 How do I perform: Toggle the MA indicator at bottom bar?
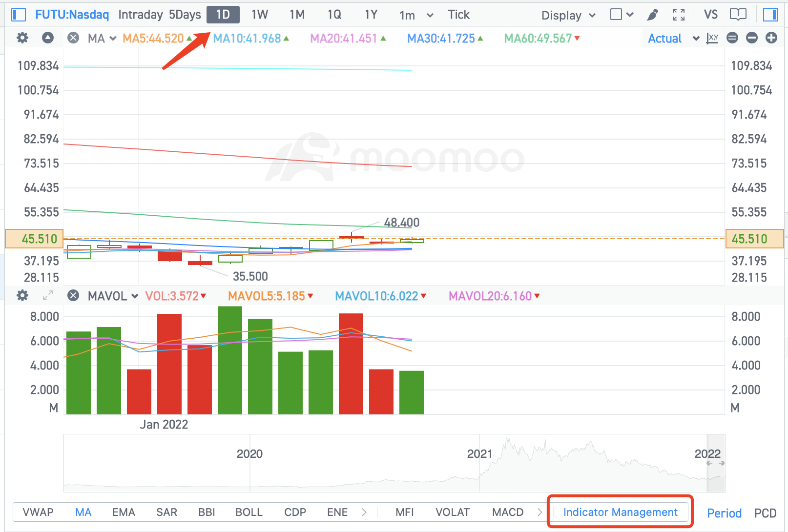(x=83, y=512)
